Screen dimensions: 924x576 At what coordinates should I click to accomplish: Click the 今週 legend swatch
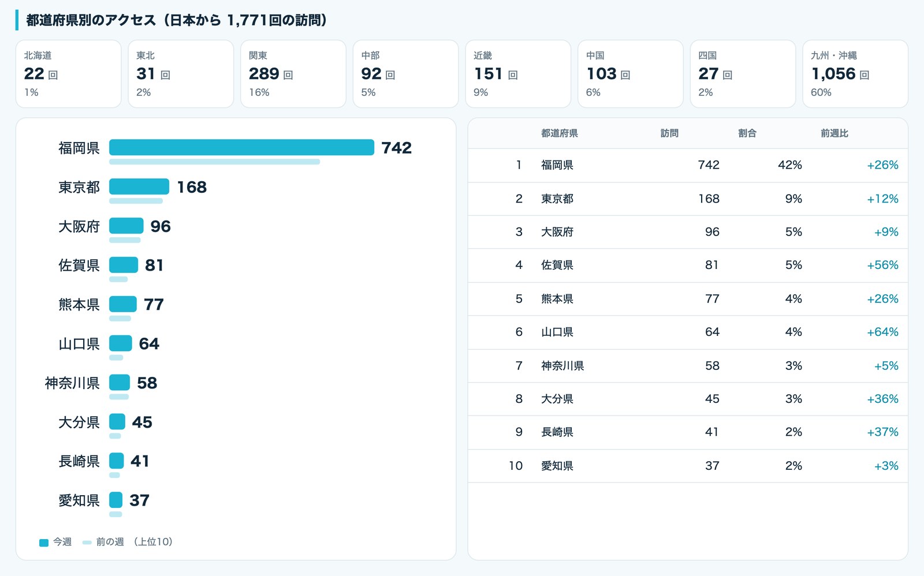pos(44,543)
